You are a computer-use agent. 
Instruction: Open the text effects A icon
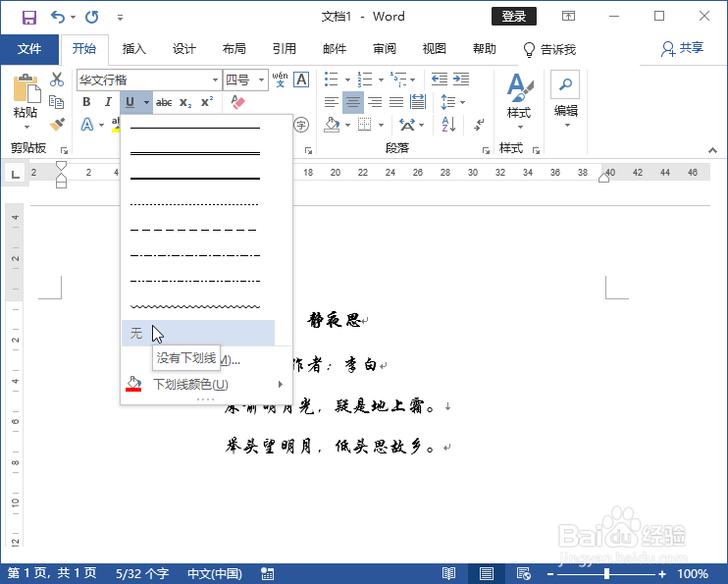87,125
